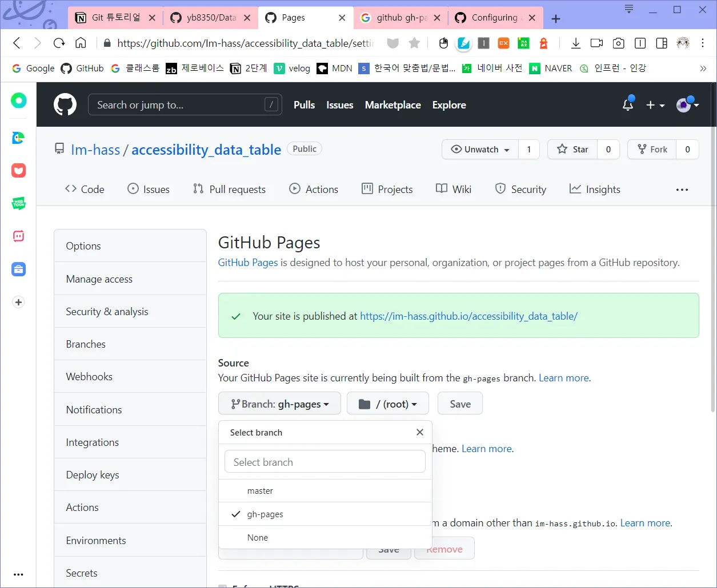
Task: Click the mouse gesture extension icon
Action: tap(443, 43)
